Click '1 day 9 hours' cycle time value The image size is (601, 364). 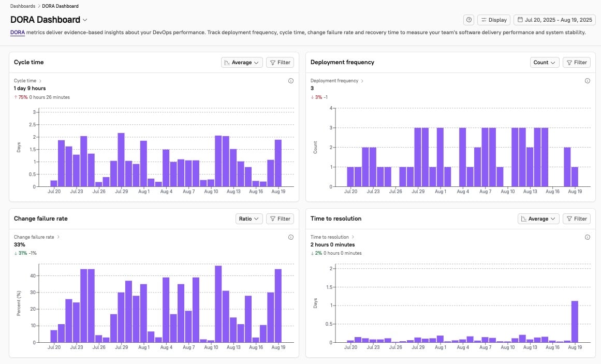point(30,88)
